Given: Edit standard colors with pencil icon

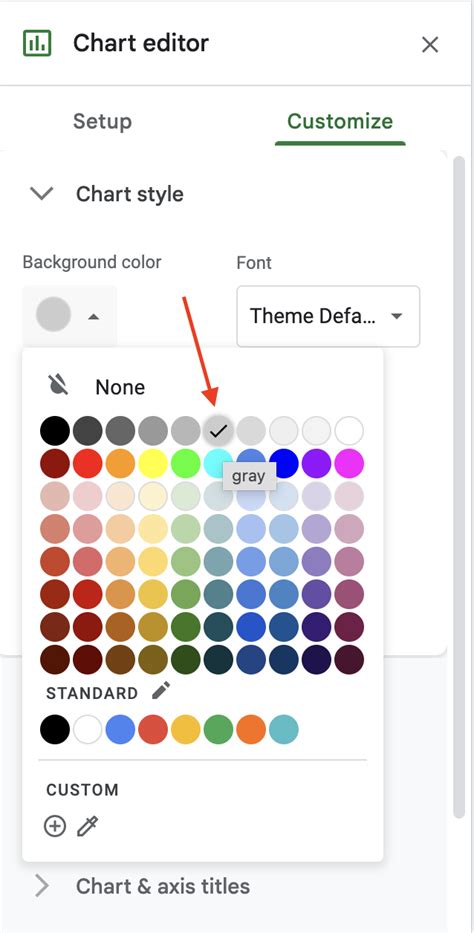Looking at the screenshot, I should (x=161, y=691).
